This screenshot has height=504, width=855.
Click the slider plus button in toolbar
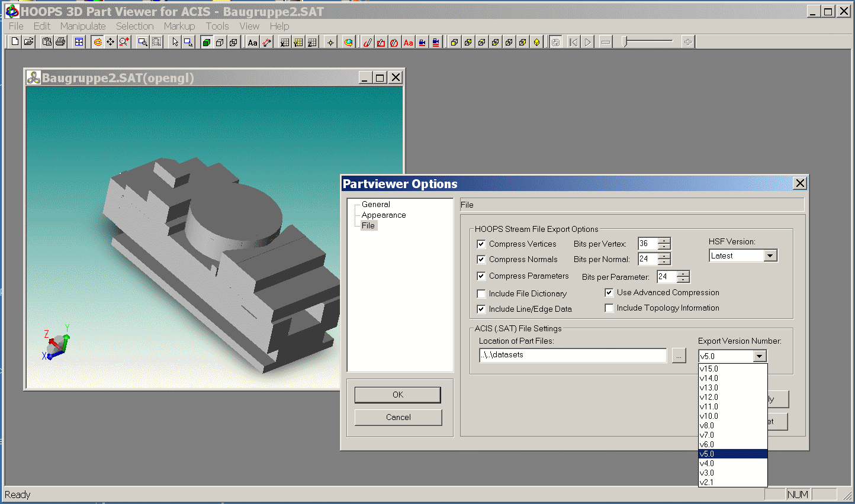pyautogui.click(x=687, y=42)
